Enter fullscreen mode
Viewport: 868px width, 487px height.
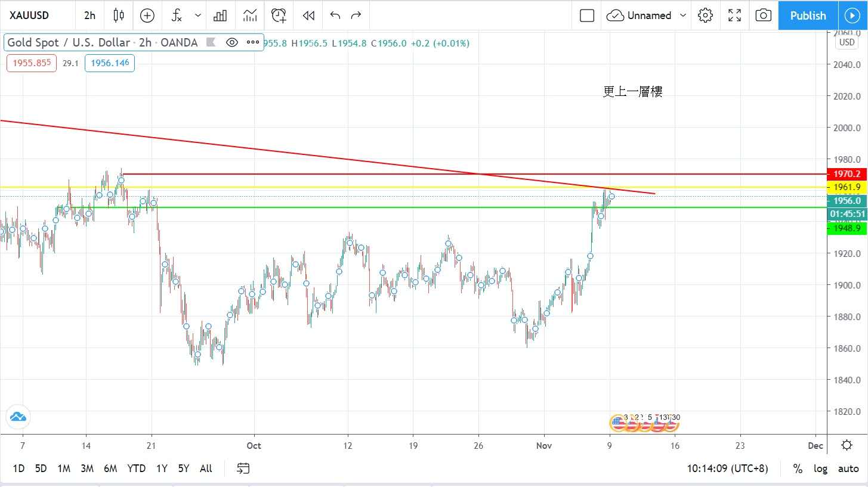[x=734, y=15]
